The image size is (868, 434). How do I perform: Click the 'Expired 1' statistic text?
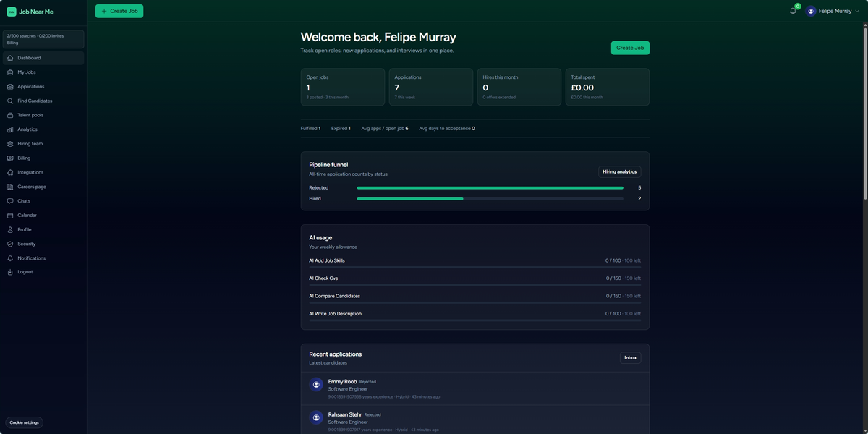coord(341,128)
